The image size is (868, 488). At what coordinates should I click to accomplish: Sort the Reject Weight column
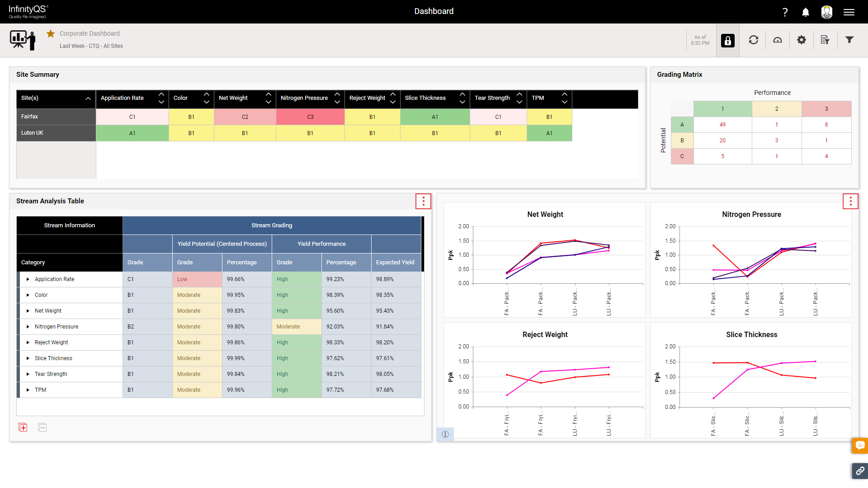point(393,98)
